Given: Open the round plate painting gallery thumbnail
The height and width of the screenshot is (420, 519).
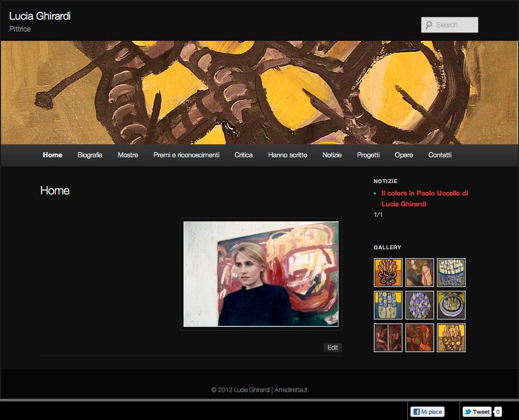Looking at the screenshot, I should pos(451,305).
